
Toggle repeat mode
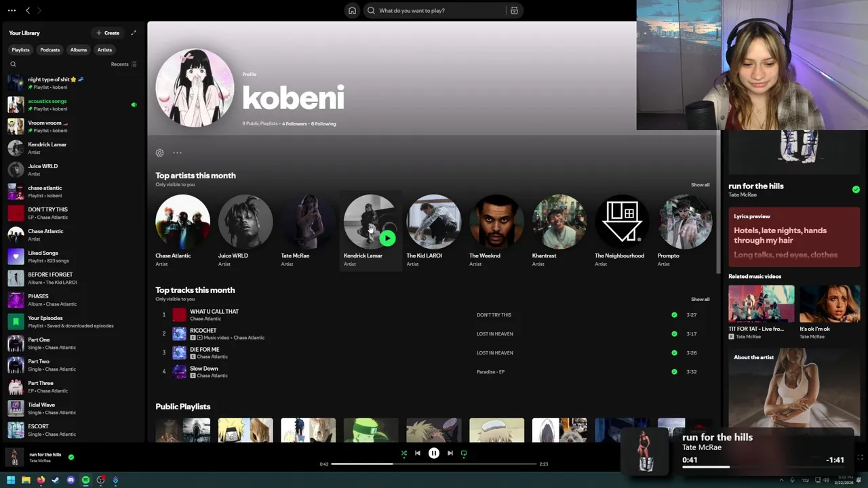click(464, 453)
